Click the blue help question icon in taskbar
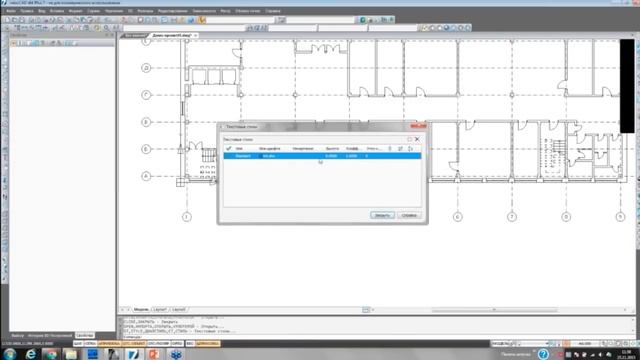 pyautogui.click(x=543, y=354)
